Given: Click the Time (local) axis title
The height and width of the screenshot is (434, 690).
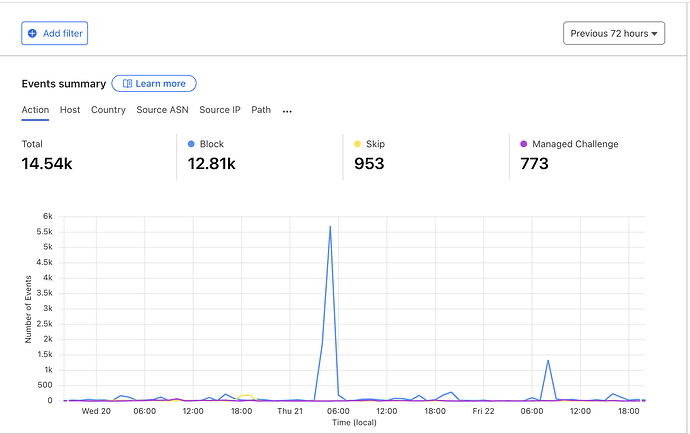Looking at the screenshot, I should click(354, 423).
